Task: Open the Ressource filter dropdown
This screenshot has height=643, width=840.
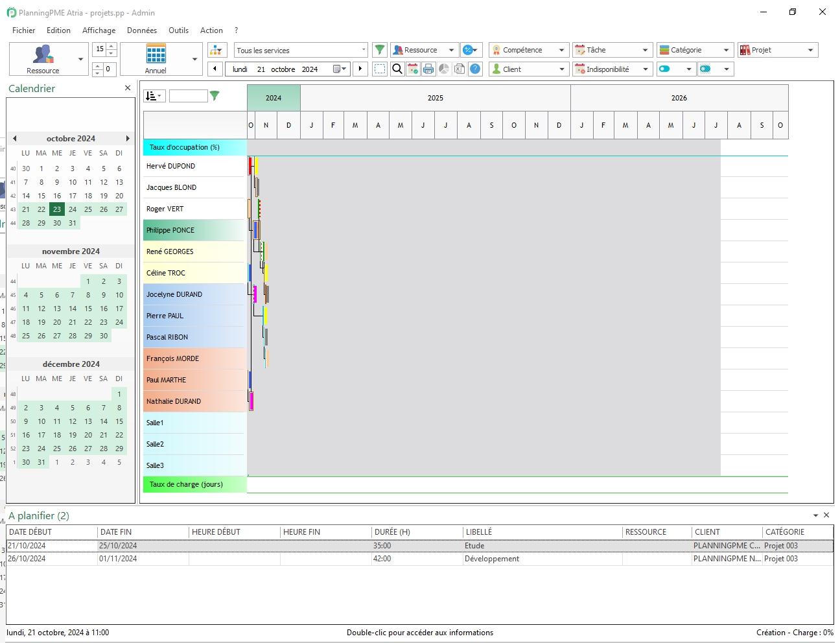Action: (452, 50)
